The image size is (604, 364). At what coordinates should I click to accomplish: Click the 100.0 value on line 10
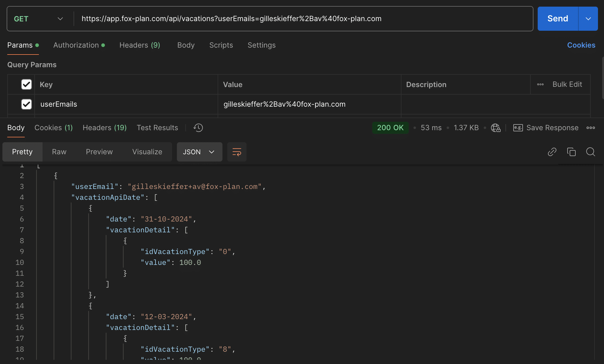190,262
